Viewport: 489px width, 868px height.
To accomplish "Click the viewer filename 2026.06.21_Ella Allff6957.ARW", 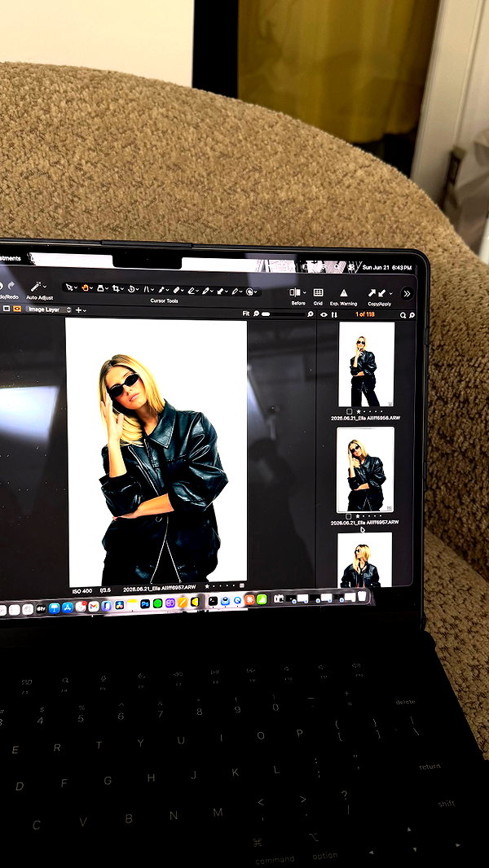I will pos(159,587).
